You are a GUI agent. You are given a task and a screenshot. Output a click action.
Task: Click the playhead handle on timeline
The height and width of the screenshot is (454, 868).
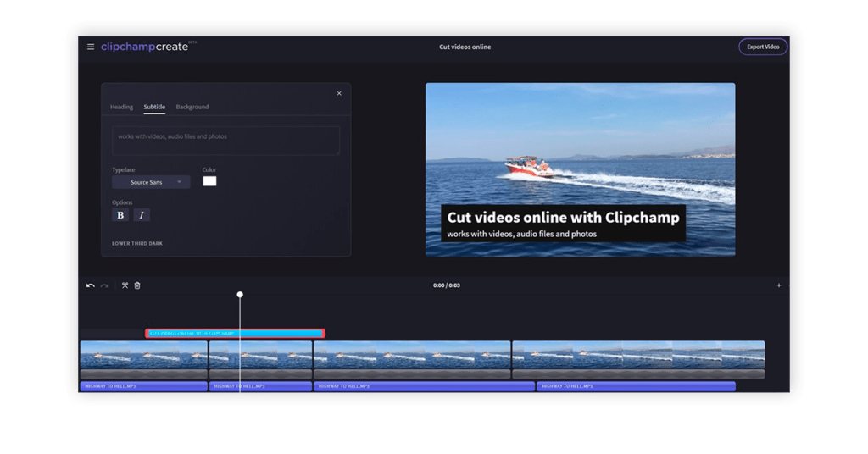pyautogui.click(x=240, y=295)
